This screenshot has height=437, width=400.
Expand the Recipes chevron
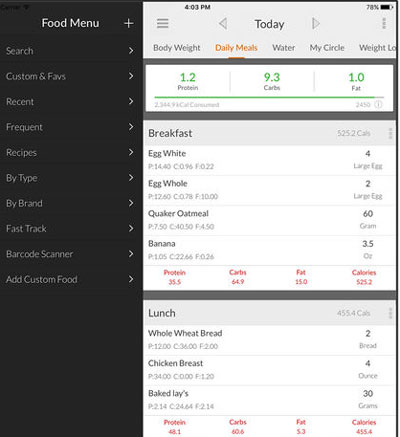pos(131,152)
